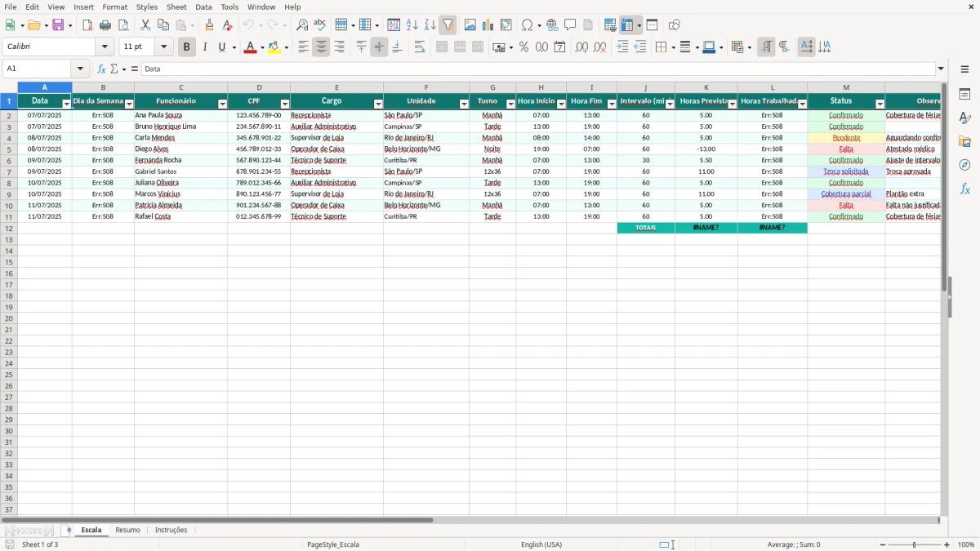Click the Clone Formatting paintbrush icon
This screenshot has width=980, height=551.
pos(210,25)
